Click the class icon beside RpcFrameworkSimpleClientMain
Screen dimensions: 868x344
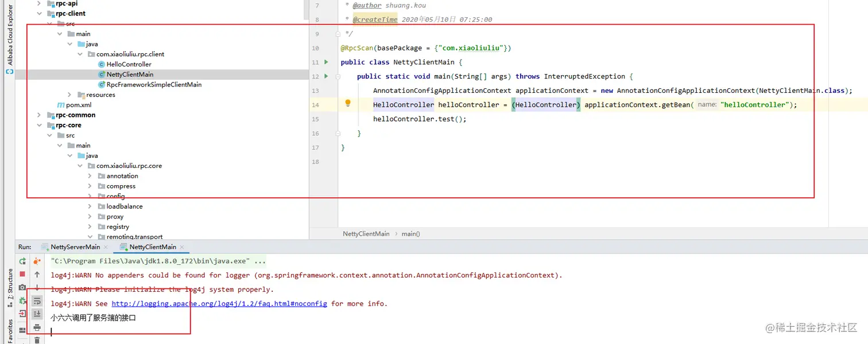click(102, 84)
